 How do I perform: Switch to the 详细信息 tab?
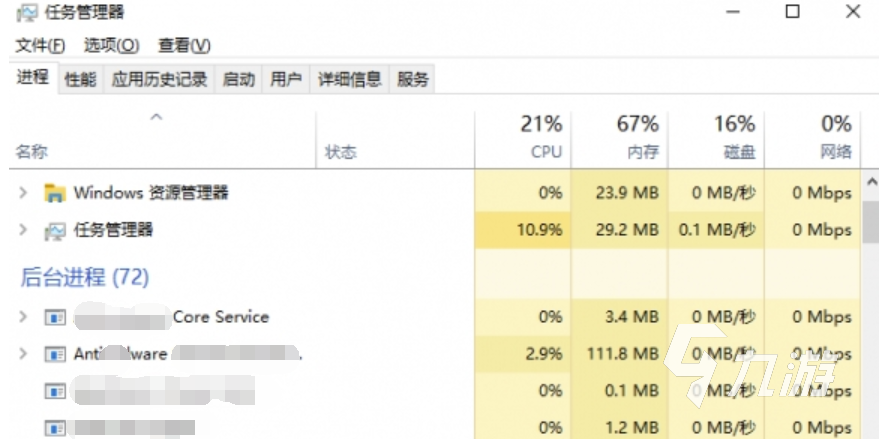tap(350, 80)
